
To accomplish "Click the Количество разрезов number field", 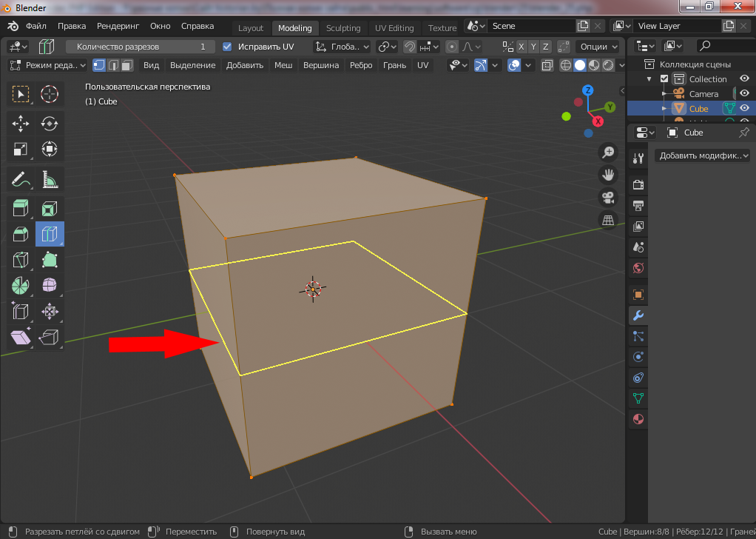I will pyautogui.click(x=141, y=47).
